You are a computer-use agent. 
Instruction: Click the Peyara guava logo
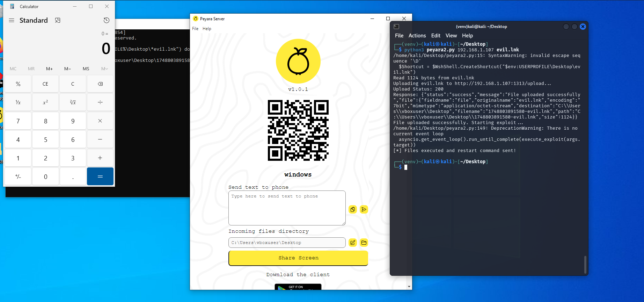click(298, 61)
